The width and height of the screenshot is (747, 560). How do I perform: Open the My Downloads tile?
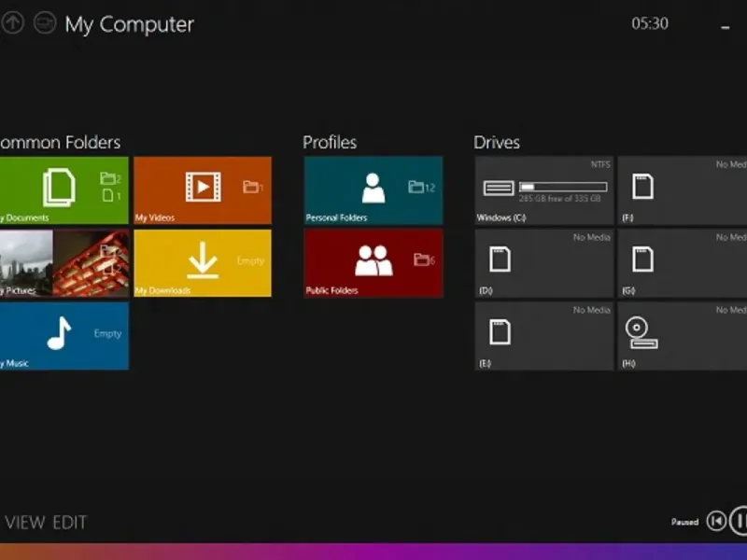203,263
